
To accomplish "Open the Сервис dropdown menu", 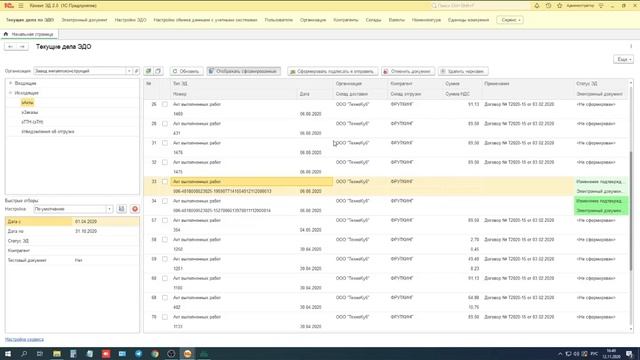I will 510,20.
